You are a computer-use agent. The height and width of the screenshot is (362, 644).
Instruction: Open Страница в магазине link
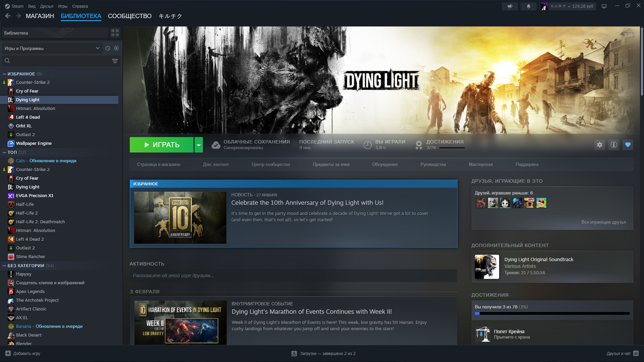pyautogui.click(x=159, y=164)
